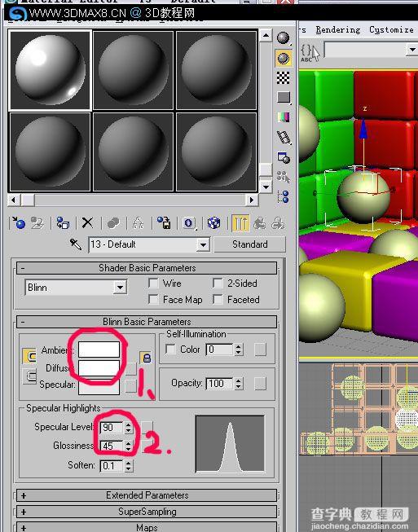Click the Self-Illumination Color spinner arrows
418x532 pixels.
point(239,350)
